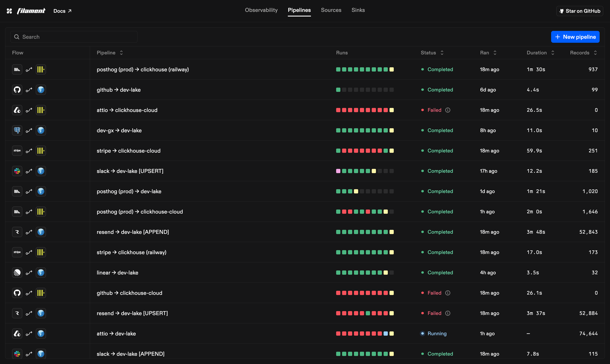Click the Search input field
The image size is (610, 364).
click(x=74, y=37)
